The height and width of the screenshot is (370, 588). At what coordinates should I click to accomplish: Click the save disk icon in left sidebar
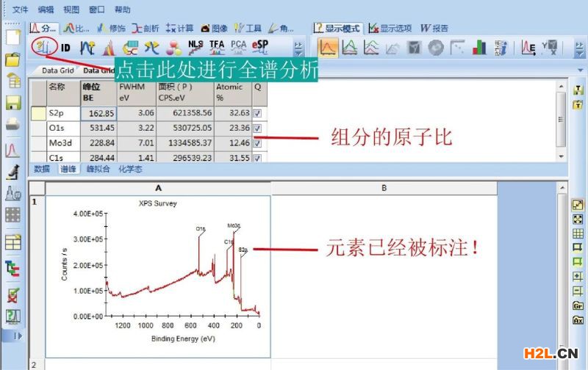tap(12, 103)
